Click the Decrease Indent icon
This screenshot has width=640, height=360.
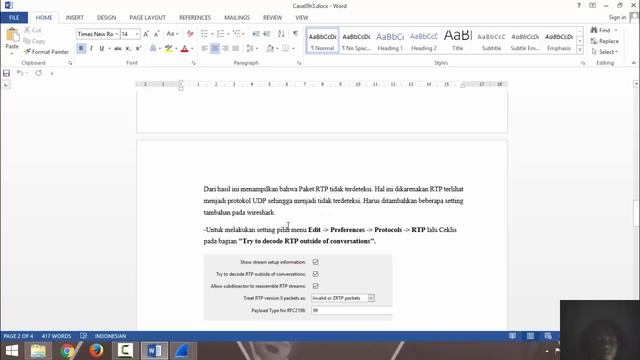click(256, 34)
